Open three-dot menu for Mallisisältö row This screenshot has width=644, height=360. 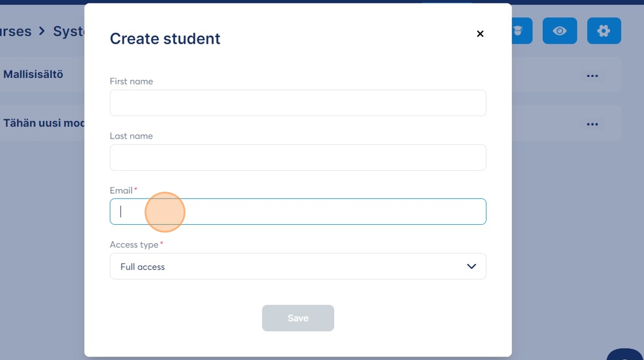click(592, 75)
